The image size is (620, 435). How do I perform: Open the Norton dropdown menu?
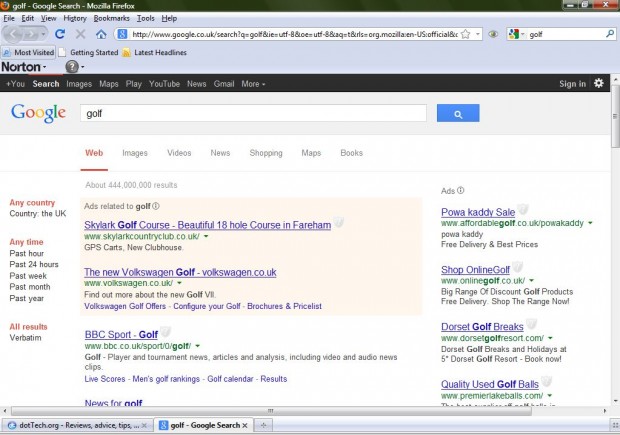click(24, 67)
